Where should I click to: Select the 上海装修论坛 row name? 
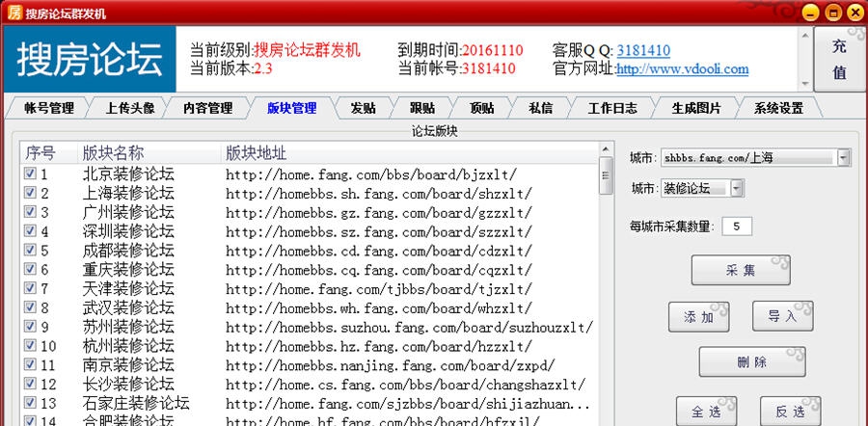pos(128,193)
